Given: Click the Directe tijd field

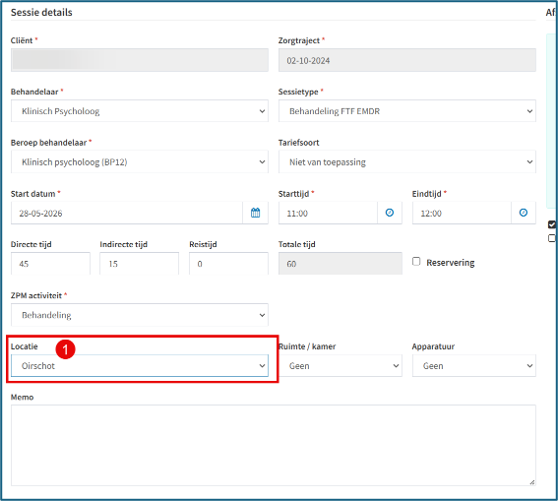Looking at the screenshot, I should pos(51,264).
